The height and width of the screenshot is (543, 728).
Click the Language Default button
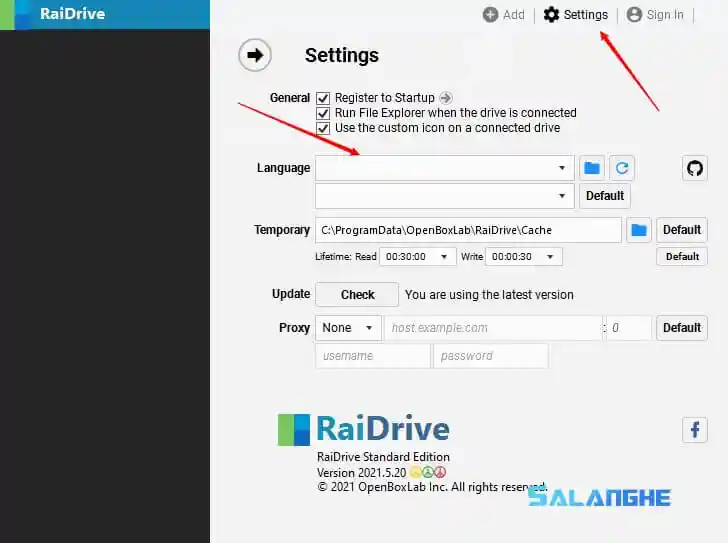point(604,196)
